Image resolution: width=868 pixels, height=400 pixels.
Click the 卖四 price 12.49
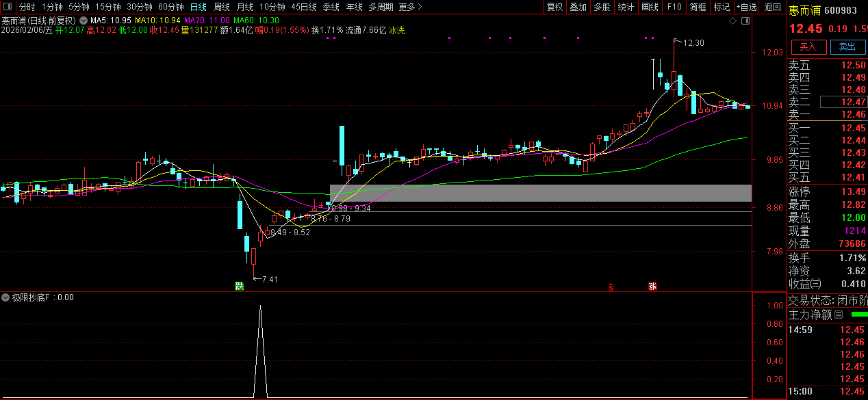point(853,78)
